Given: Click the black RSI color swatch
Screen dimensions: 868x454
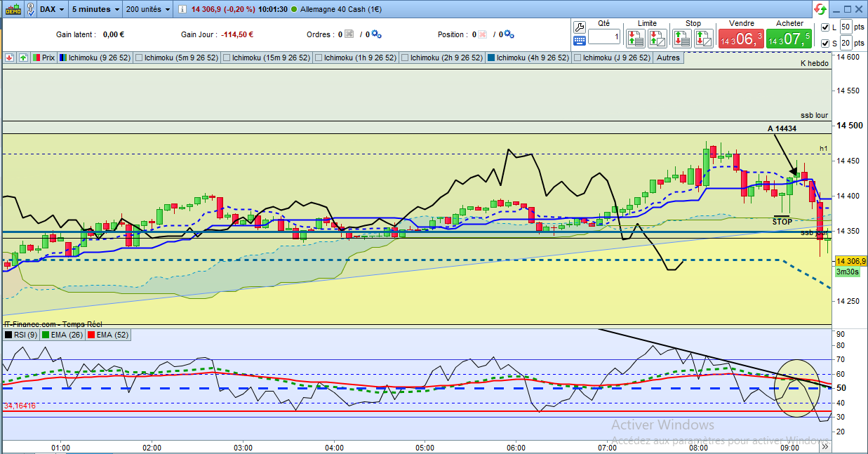Looking at the screenshot, I should click(8, 335).
